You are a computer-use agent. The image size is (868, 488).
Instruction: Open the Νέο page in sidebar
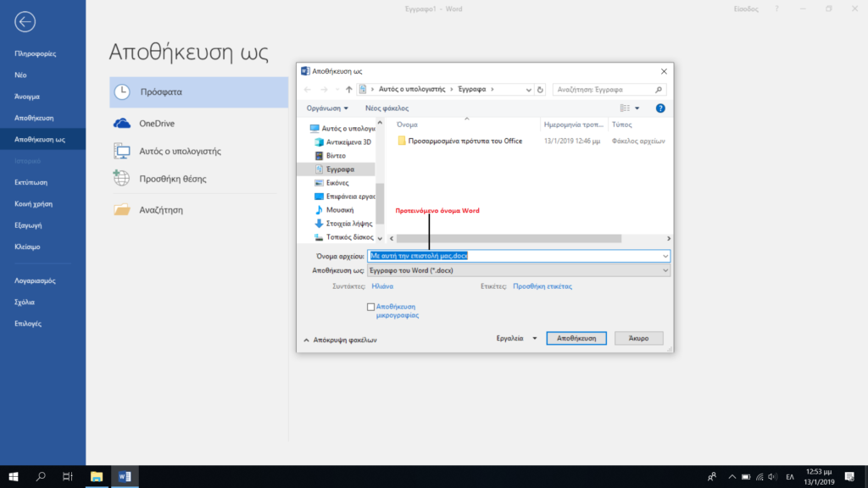[20, 75]
